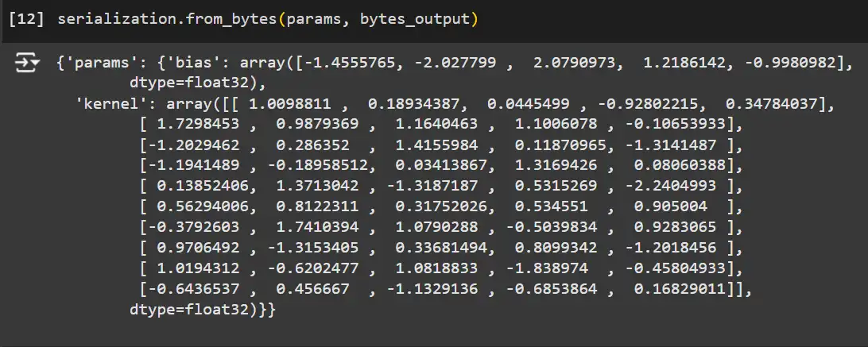The height and width of the screenshot is (347, 868).
Task: Click kernel value 0.8099342
Action: click(556, 248)
